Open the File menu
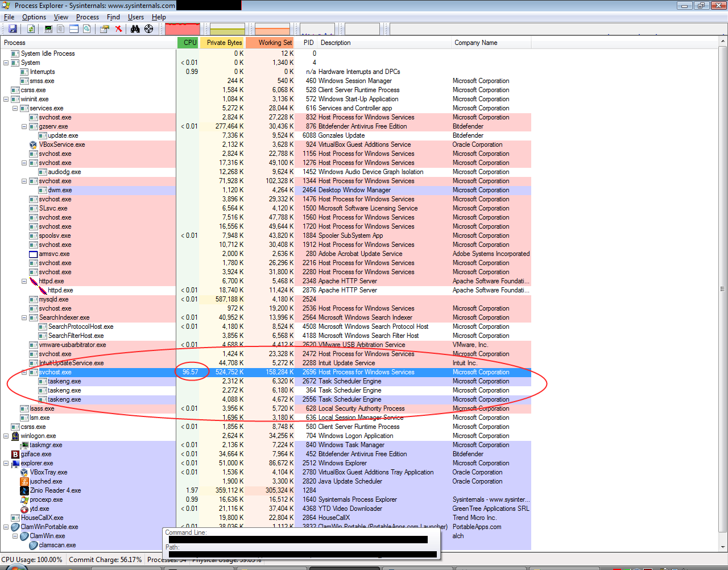Image resolution: width=728 pixels, height=570 pixels. [x=9, y=17]
